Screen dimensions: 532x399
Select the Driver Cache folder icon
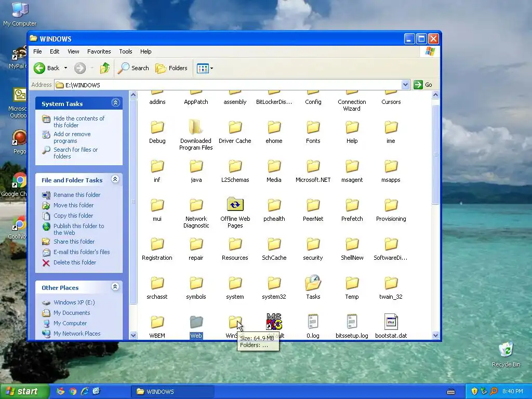pos(235,127)
